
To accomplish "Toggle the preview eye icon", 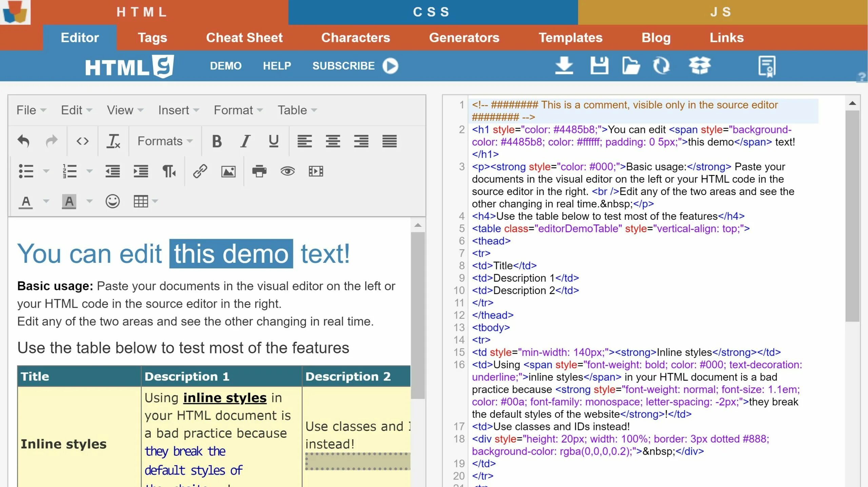I will pyautogui.click(x=288, y=171).
